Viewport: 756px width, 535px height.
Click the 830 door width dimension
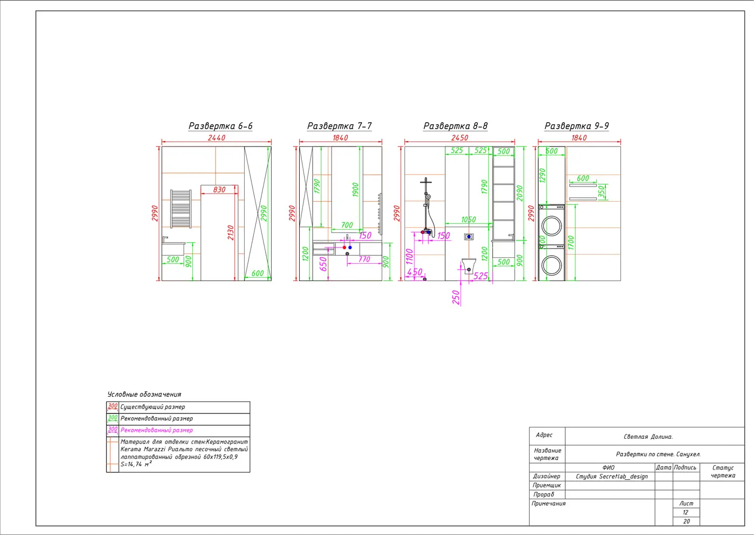coord(219,190)
